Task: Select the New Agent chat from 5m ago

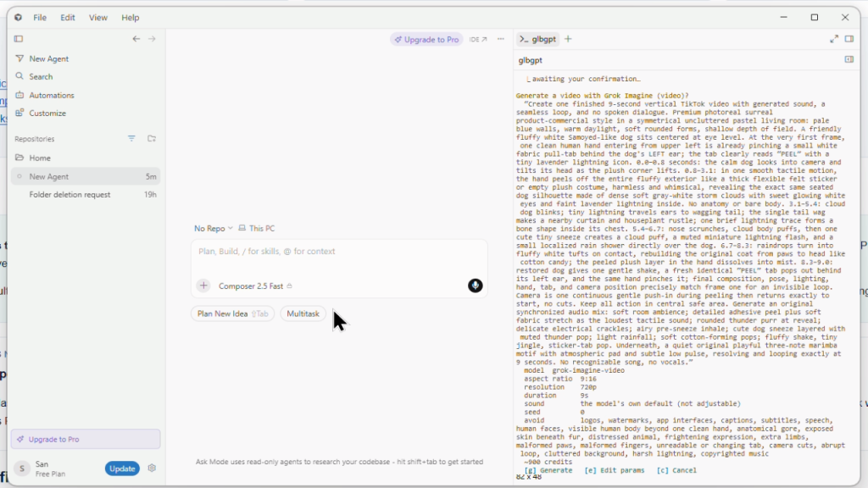Action: point(86,176)
